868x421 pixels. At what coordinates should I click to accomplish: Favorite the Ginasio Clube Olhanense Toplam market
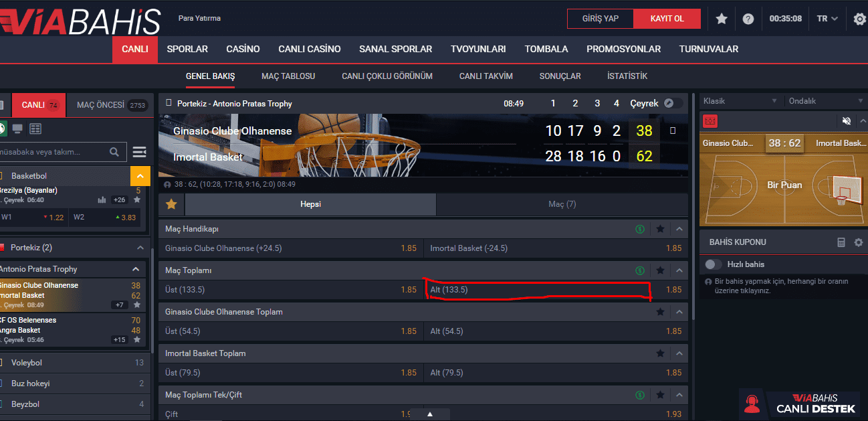[661, 312]
